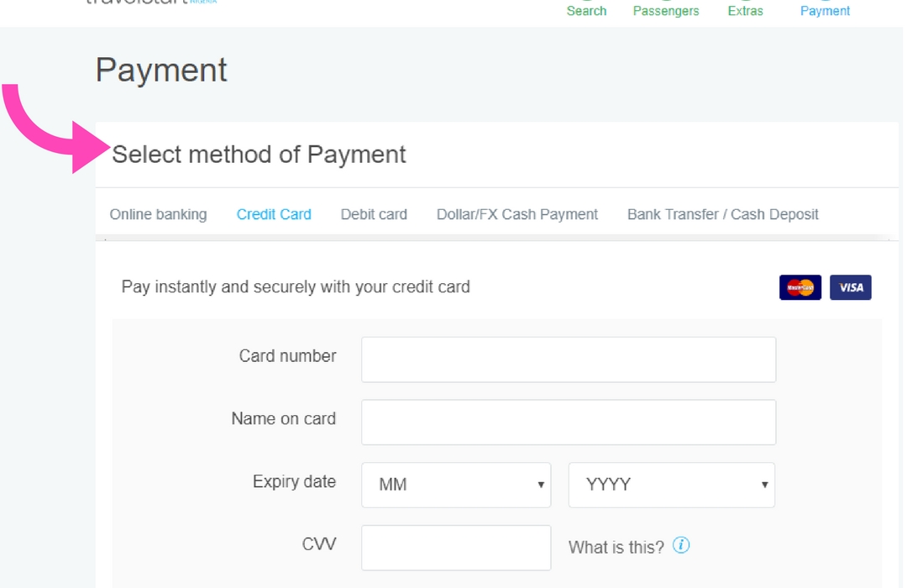Screen dimensions: 907x588
Task: Switch to Debit card tab
Action: (374, 214)
